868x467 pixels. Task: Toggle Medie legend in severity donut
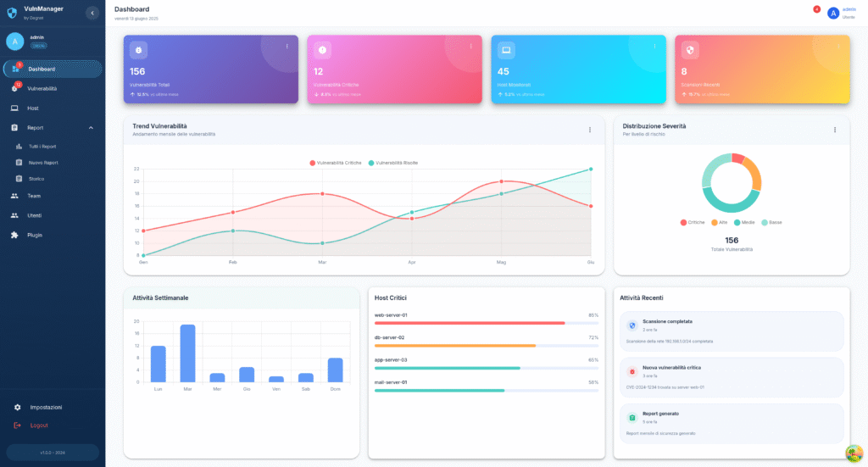pyautogui.click(x=744, y=222)
